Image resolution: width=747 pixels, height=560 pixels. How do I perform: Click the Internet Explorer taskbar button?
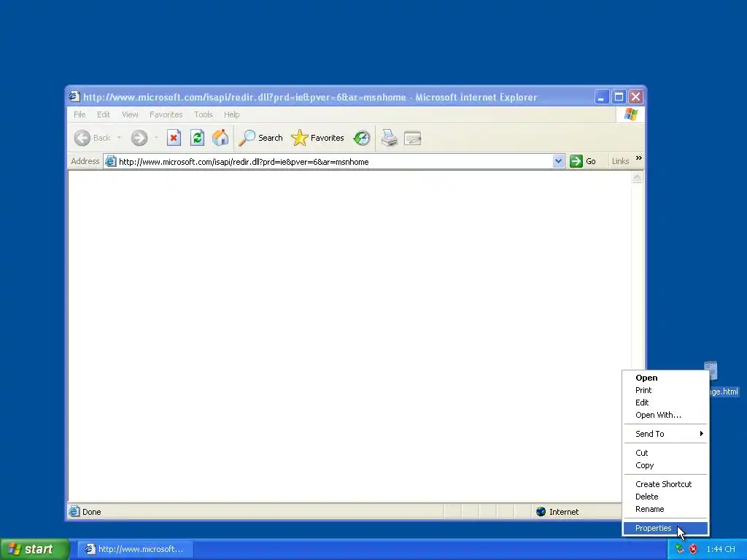click(x=135, y=549)
